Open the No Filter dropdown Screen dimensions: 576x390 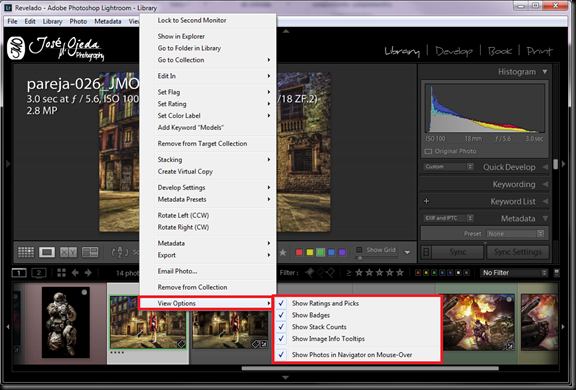click(x=514, y=273)
